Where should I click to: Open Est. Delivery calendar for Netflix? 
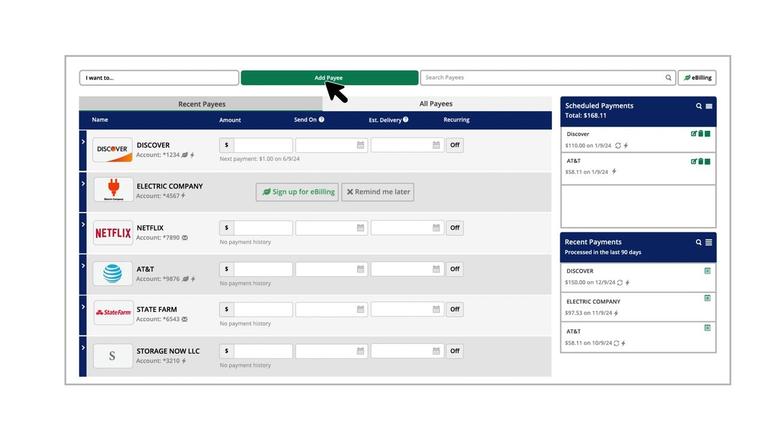(x=436, y=228)
